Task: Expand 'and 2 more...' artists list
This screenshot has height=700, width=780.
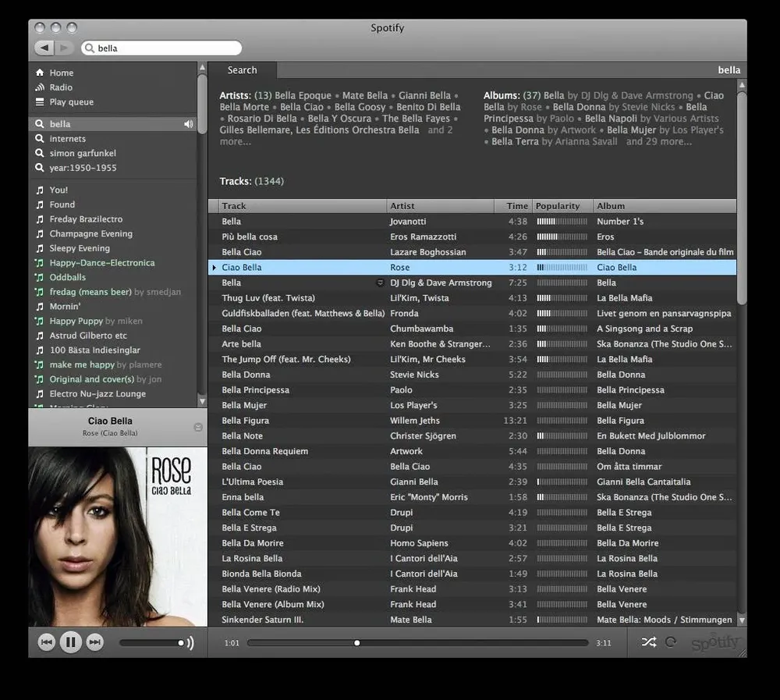Action: (440, 130)
